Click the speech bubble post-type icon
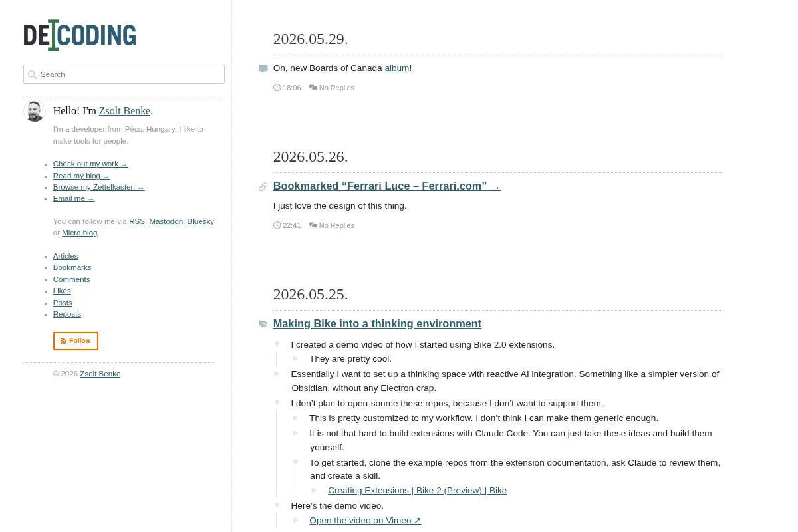Viewport: 798px width, 532px height. 263,68
